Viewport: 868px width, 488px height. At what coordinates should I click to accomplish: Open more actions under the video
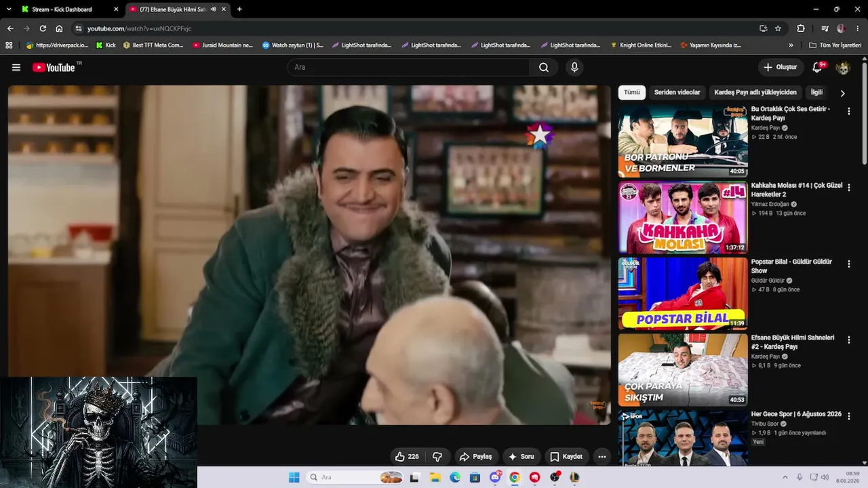tap(601, 457)
